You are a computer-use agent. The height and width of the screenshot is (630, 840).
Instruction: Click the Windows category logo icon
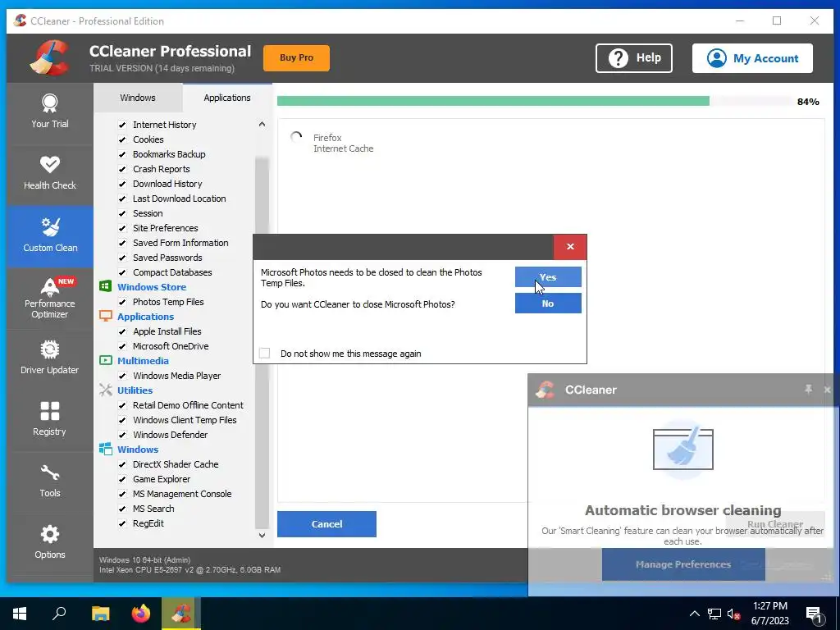106,449
